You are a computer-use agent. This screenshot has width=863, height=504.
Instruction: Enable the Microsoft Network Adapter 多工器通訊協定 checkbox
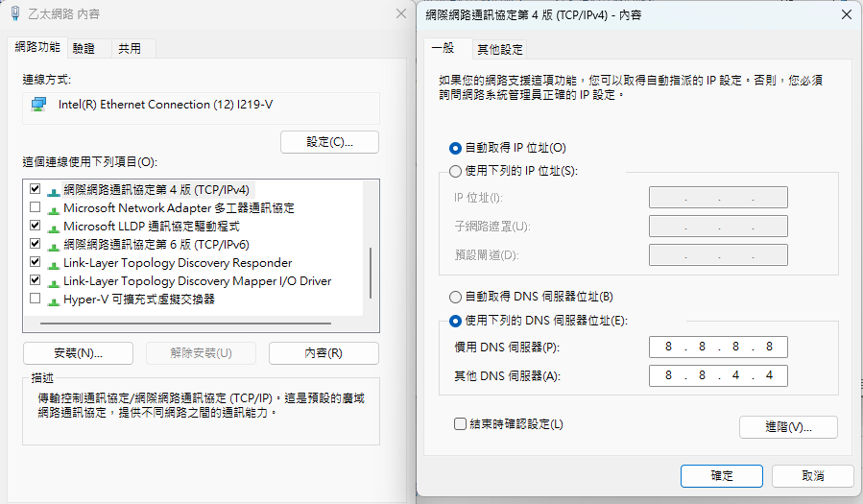pyautogui.click(x=36, y=208)
